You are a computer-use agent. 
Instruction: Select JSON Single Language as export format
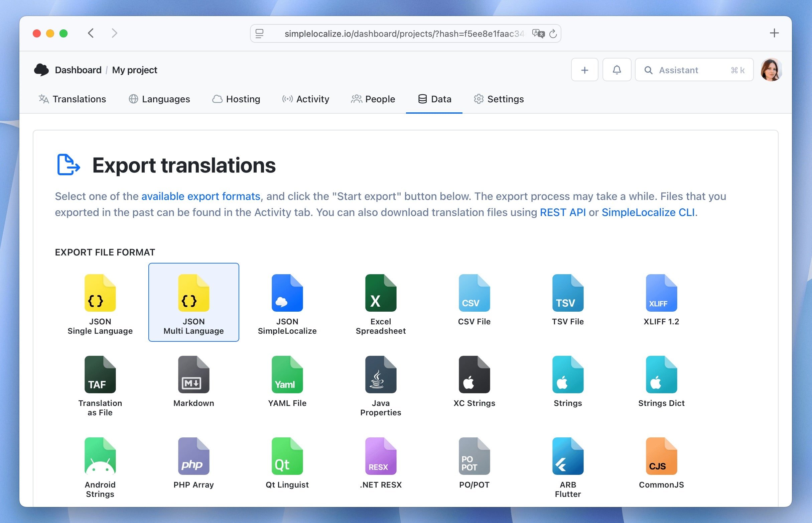point(100,293)
